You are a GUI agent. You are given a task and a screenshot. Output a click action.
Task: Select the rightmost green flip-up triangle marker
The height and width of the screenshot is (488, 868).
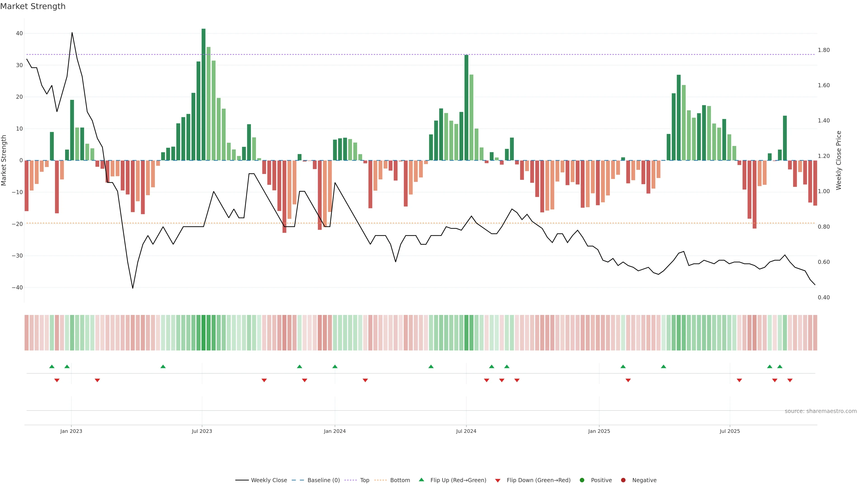780,366
